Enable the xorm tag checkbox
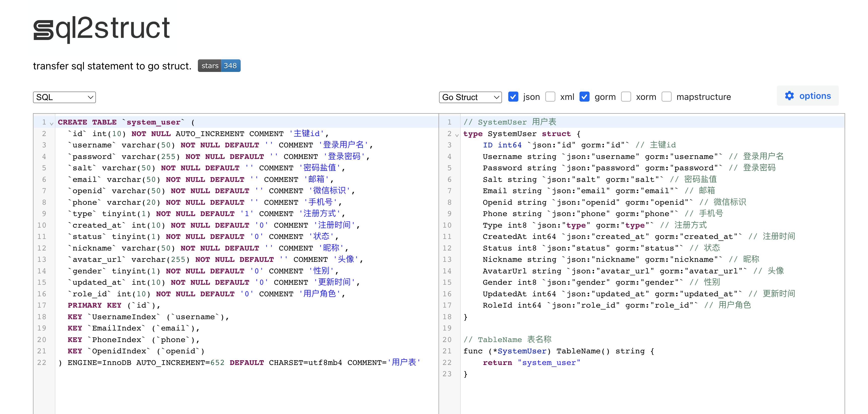This screenshot has width=868, height=414. click(626, 97)
